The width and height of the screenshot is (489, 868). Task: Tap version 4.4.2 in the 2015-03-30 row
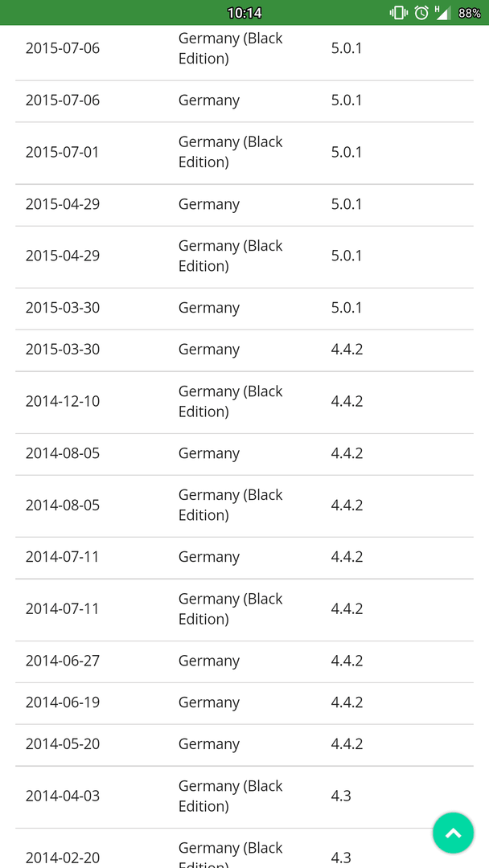point(347,350)
